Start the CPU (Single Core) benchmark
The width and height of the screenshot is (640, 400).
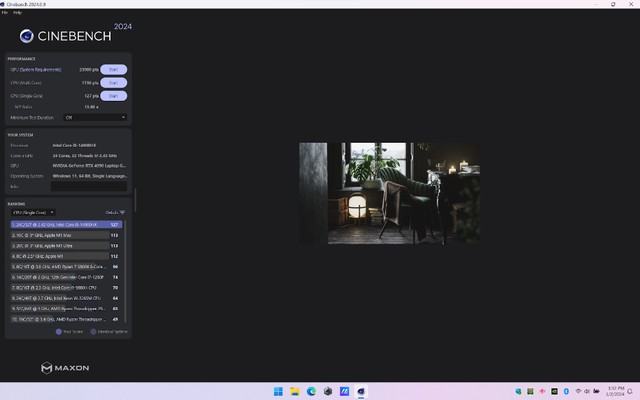click(x=113, y=96)
